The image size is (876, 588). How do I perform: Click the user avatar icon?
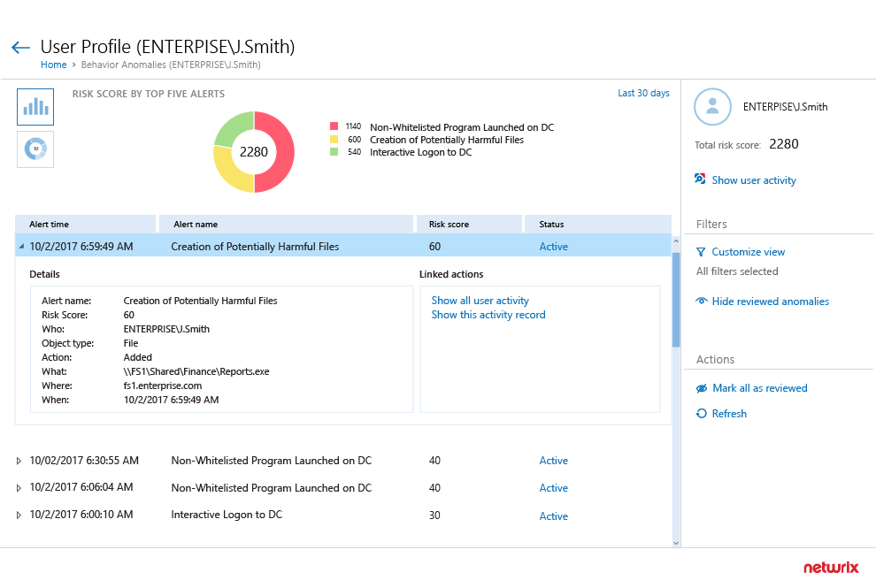point(712,107)
